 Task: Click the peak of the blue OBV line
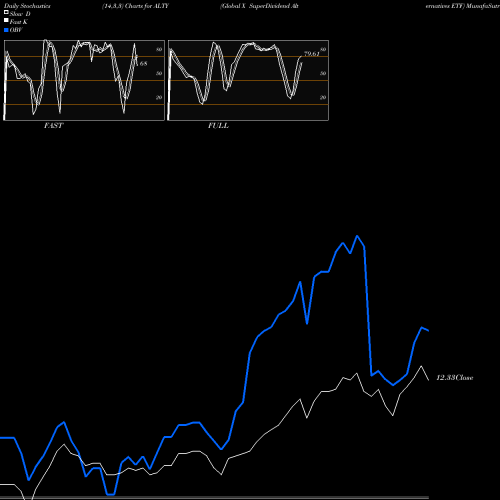357,236
